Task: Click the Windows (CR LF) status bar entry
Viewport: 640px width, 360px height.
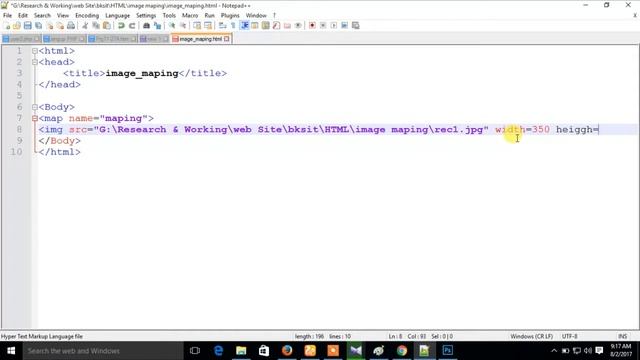Action: pyautogui.click(x=531, y=336)
